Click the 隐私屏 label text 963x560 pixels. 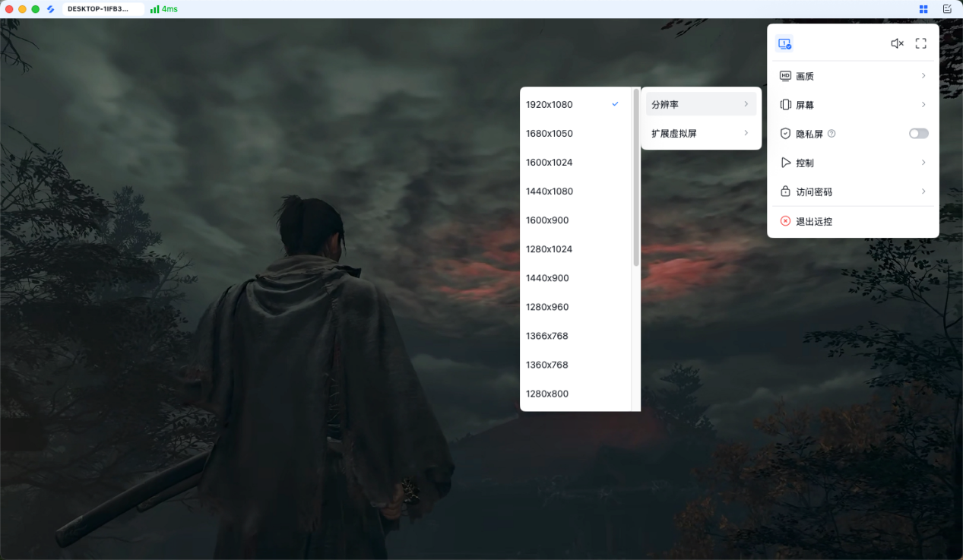point(809,134)
